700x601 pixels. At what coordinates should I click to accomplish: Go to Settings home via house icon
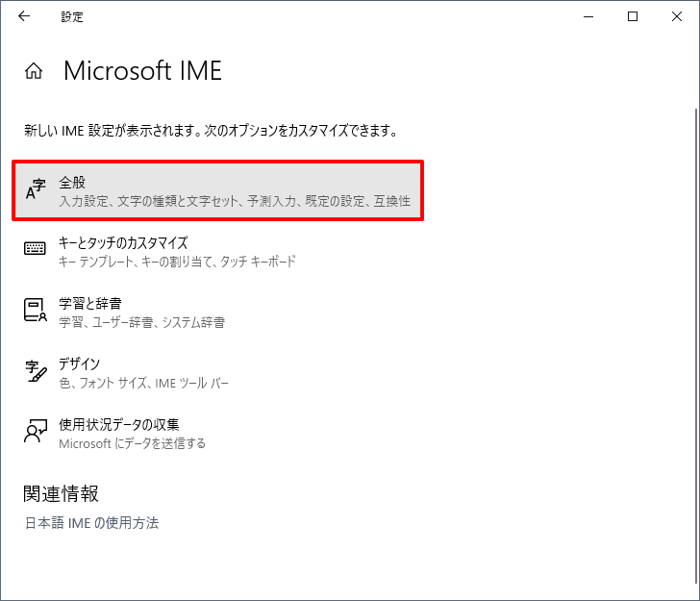point(34,71)
